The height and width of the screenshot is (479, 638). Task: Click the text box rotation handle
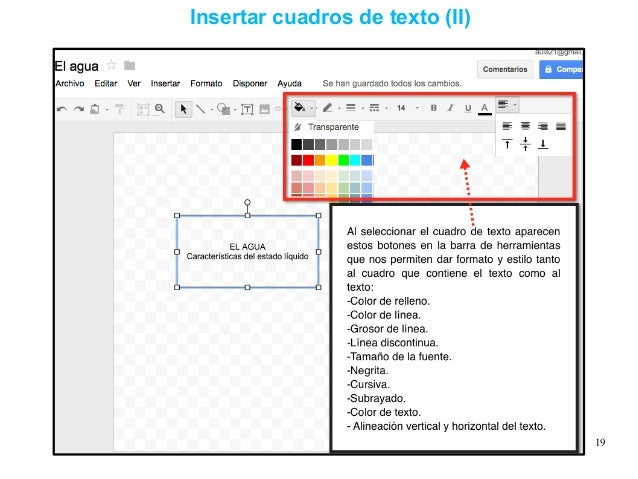click(x=247, y=202)
